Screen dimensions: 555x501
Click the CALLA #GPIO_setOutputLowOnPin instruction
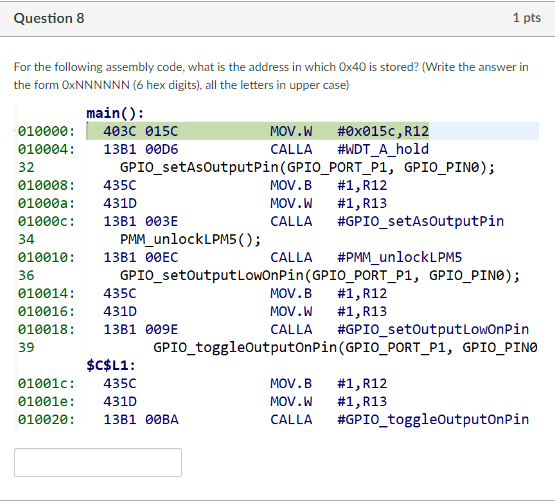(400, 329)
